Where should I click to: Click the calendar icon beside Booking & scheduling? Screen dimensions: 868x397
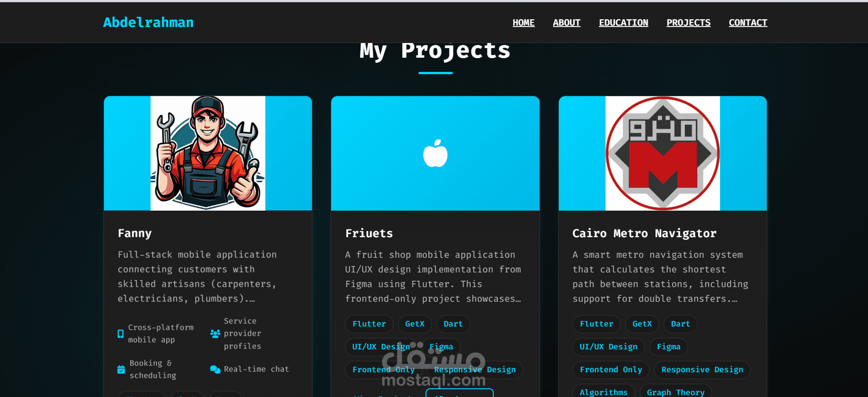(121, 369)
